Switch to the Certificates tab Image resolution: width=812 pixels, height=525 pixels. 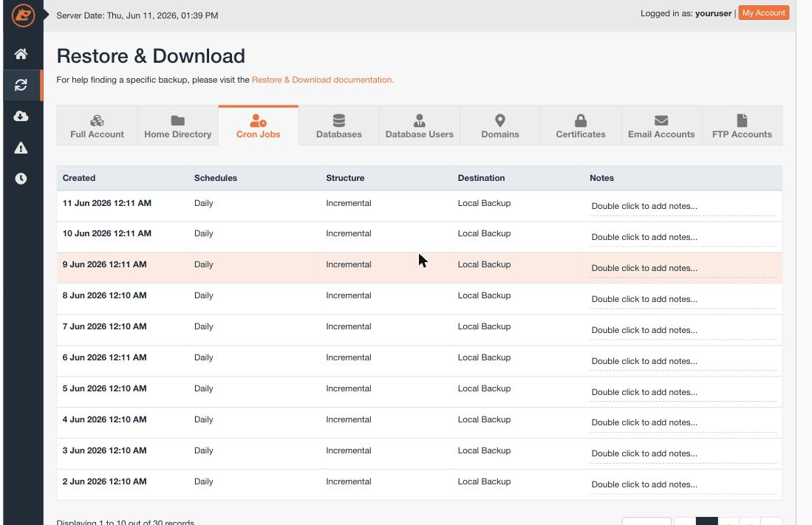581,126
